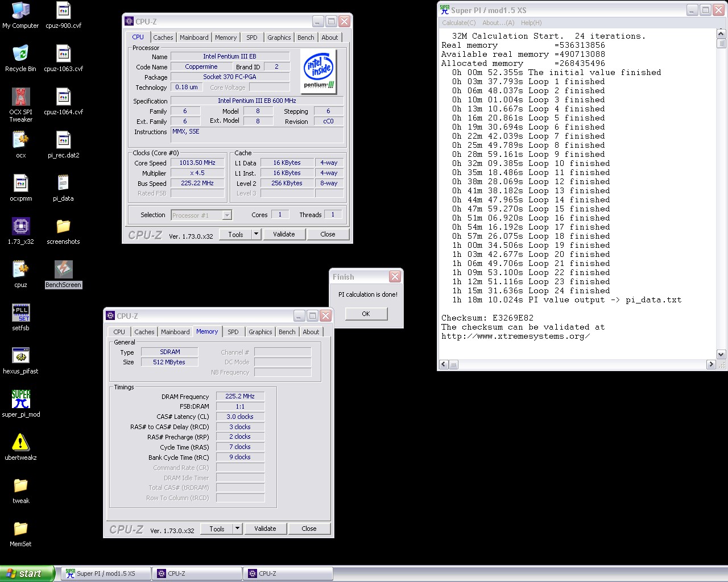Screen dimensions: 728x582
Task: Click Super PI vertical scrollbar down arrow
Action: point(721,355)
